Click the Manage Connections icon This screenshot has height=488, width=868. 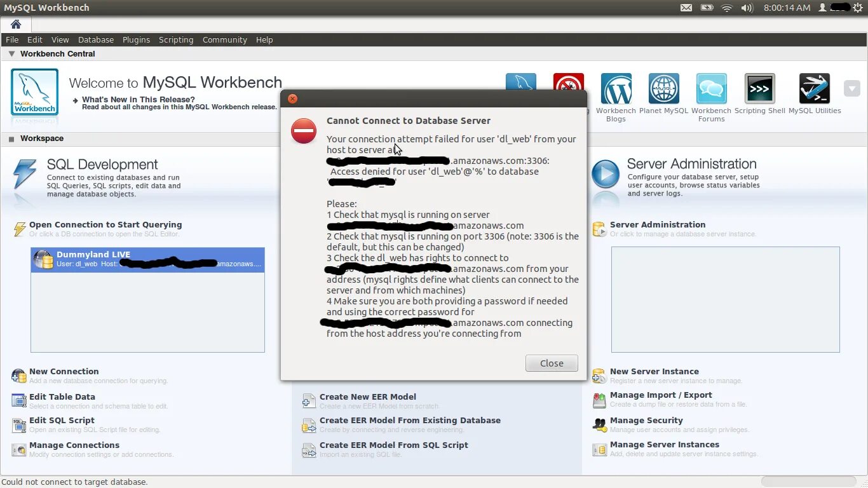tap(19, 450)
